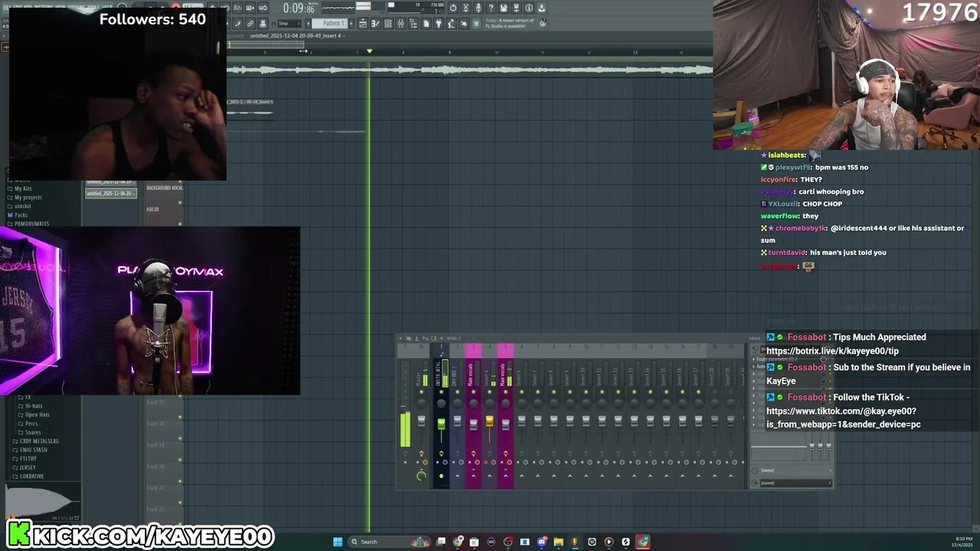The height and width of the screenshot is (551, 980).
Task: Open Chrome from the taskbar
Action: tap(458, 542)
